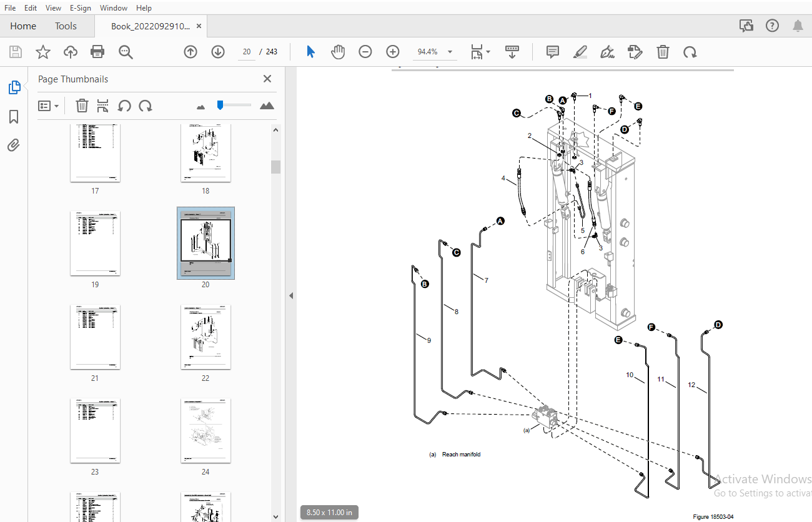Click the thumbnails scrollbar up arrow
Screen dimensions: 812x522
[275, 129]
